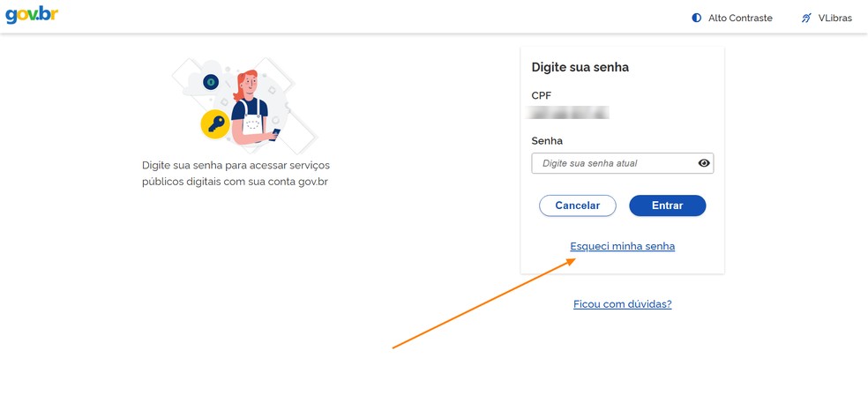Toggle password visibility with the eye icon
Viewport: 868px width, 418px height.
click(x=704, y=163)
